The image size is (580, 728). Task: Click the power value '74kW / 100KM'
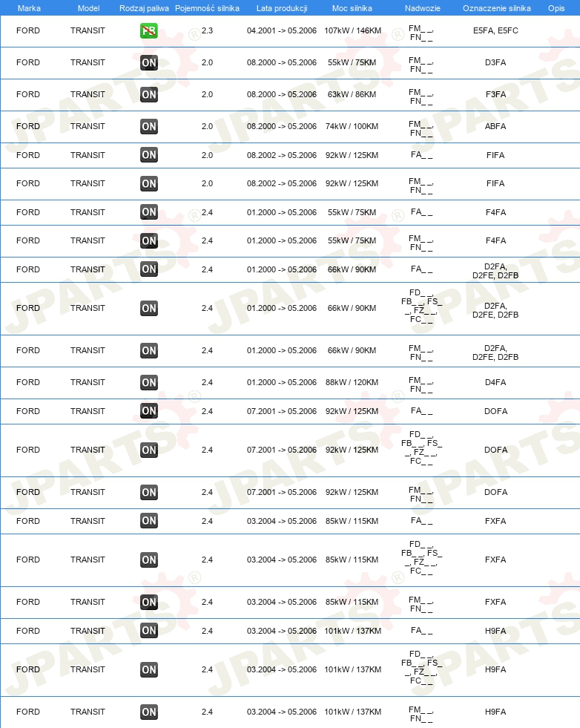point(352,126)
